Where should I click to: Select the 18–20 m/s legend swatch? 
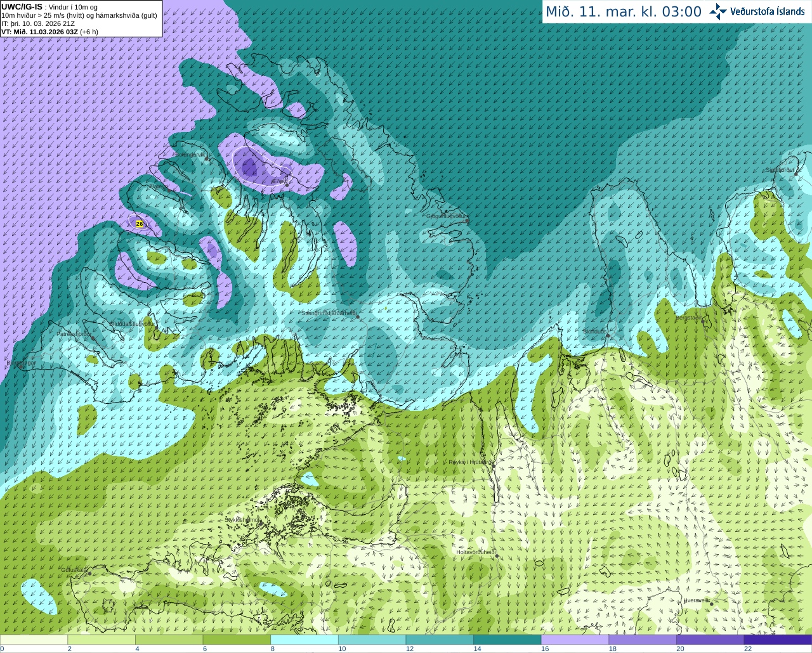coord(643,640)
